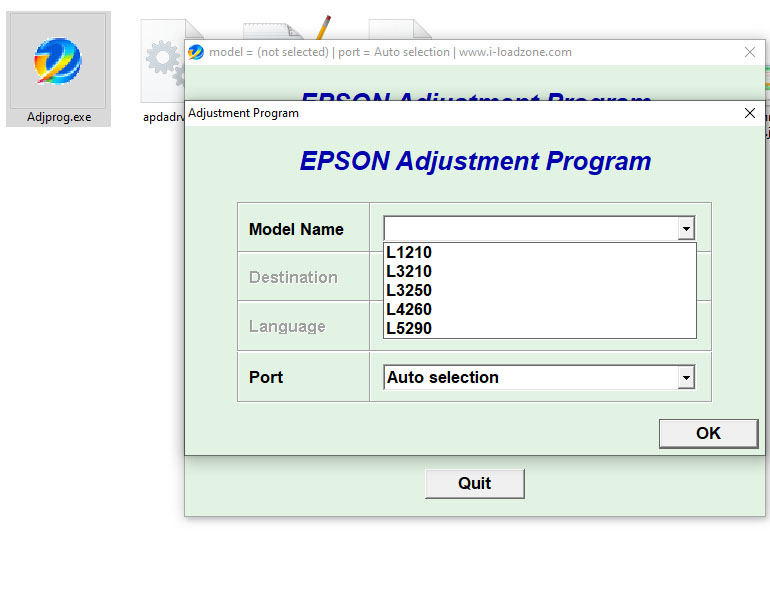This screenshot has height=608, width=770.
Task: Click the Adjustment Program dialog title bar
Action: pos(450,113)
